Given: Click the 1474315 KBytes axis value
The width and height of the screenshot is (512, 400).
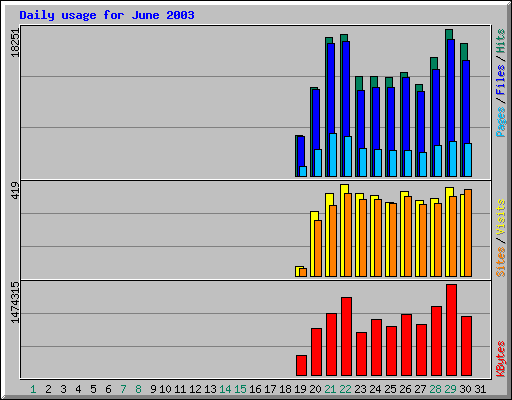Looking at the screenshot, I should pos(15,303).
